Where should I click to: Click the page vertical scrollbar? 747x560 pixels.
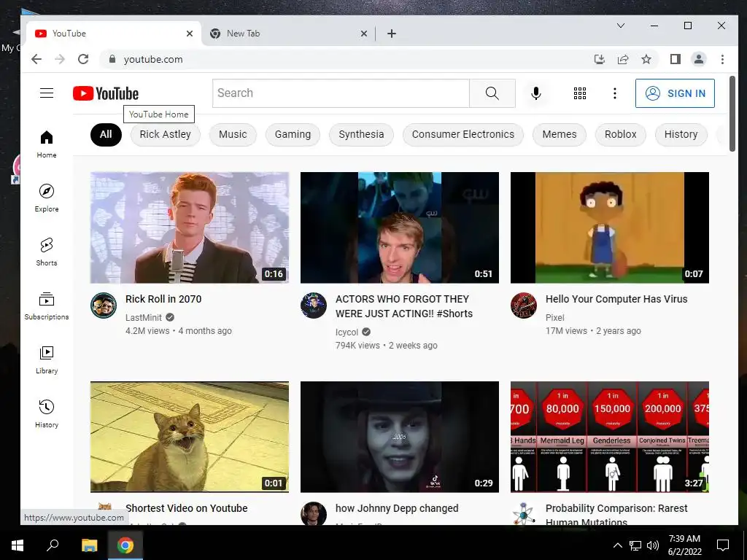click(x=732, y=114)
